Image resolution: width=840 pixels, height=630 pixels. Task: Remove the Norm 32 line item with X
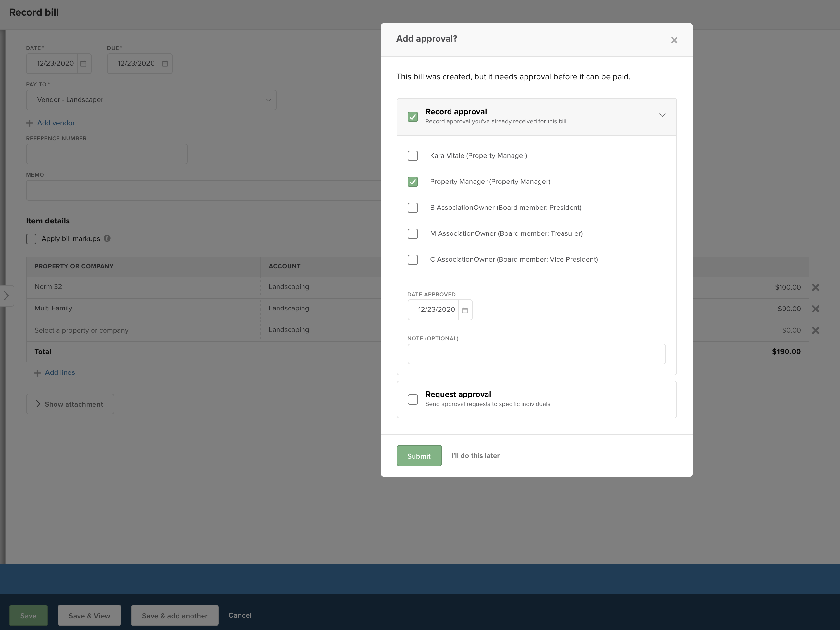815,287
